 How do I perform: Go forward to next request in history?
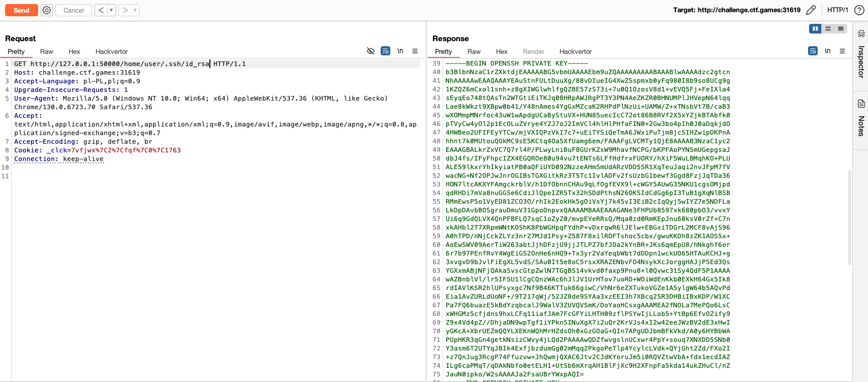click(x=125, y=10)
